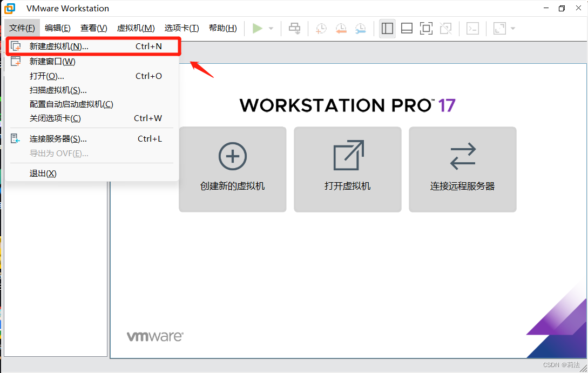Open the 选项卡(T) menu
Screen dimensions: 588x373
tap(181, 28)
